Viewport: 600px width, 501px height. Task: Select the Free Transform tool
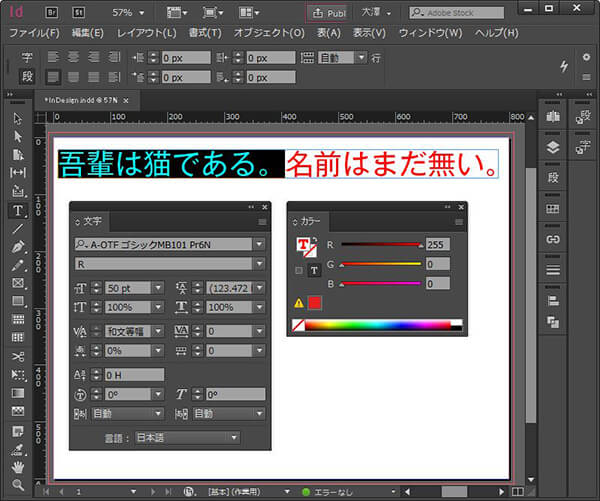coord(18,375)
